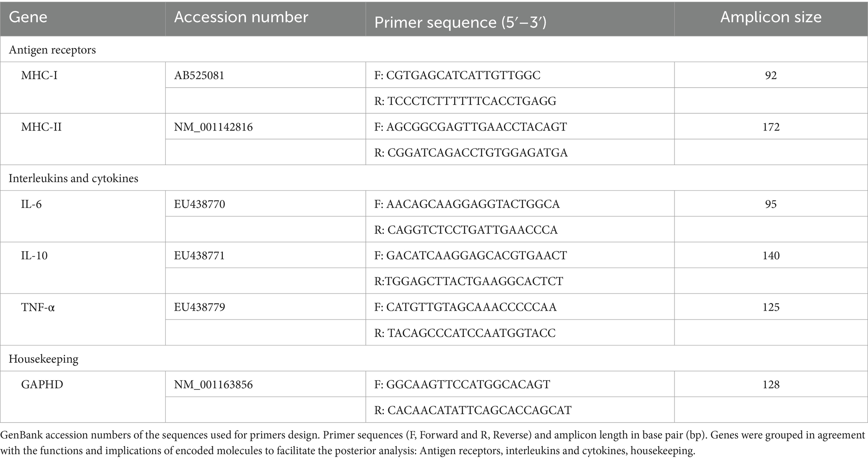Select the MHC-I gene cell
Viewport: 868px width, 460px height.
[83, 88]
